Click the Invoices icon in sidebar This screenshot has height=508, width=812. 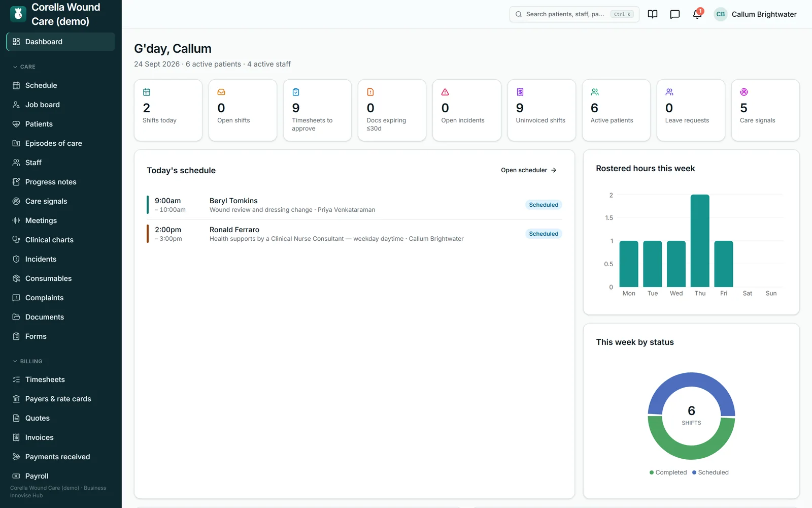pos(16,437)
